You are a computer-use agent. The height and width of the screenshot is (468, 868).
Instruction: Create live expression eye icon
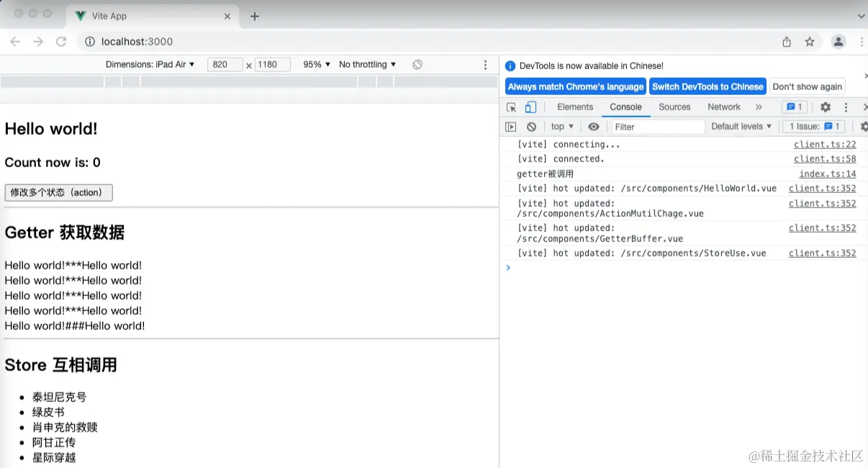point(594,127)
